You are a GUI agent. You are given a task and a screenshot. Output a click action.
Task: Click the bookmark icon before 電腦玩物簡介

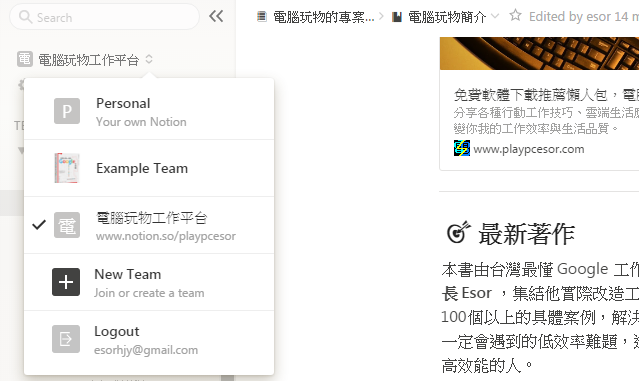click(x=397, y=17)
